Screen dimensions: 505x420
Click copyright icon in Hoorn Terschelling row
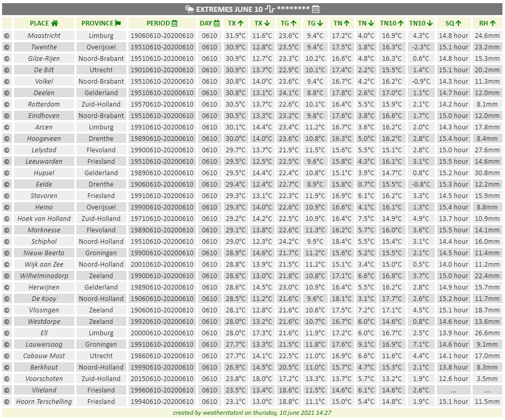(x=7, y=402)
